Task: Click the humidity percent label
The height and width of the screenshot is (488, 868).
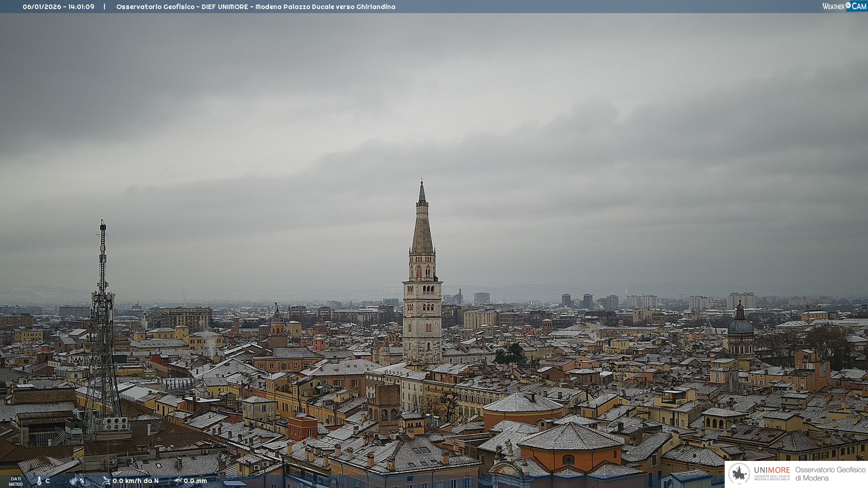Action: [x=82, y=481]
